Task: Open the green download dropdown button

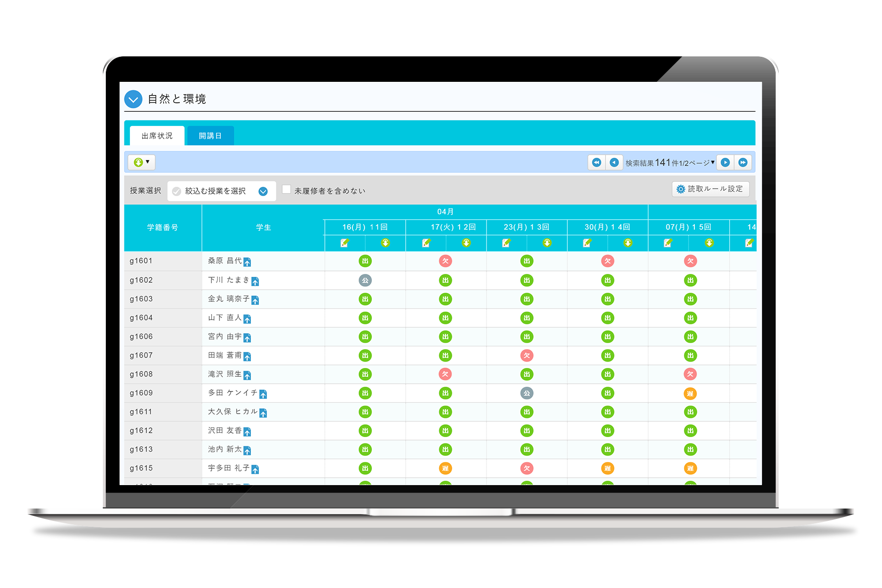Action: 142,162
